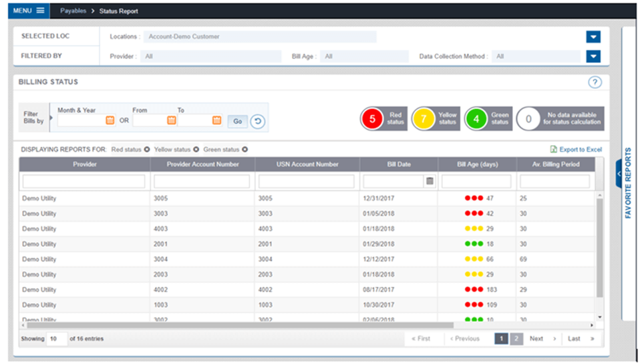
Task: Open the Month & Year calendar picker
Action: pos(110,120)
